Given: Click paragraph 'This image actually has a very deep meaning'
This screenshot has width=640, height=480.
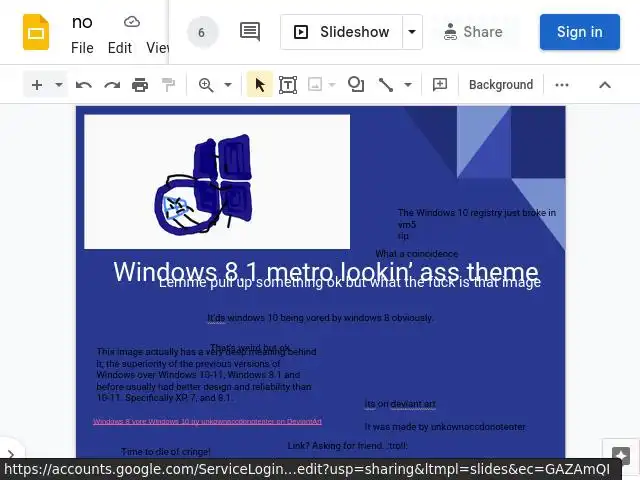Looking at the screenshot, I should [x=206, y=375].
